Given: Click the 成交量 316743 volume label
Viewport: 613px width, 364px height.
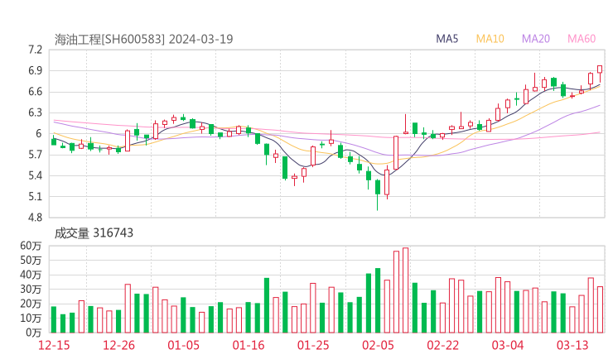Looking at the screenshot, I should pos(94,233).
